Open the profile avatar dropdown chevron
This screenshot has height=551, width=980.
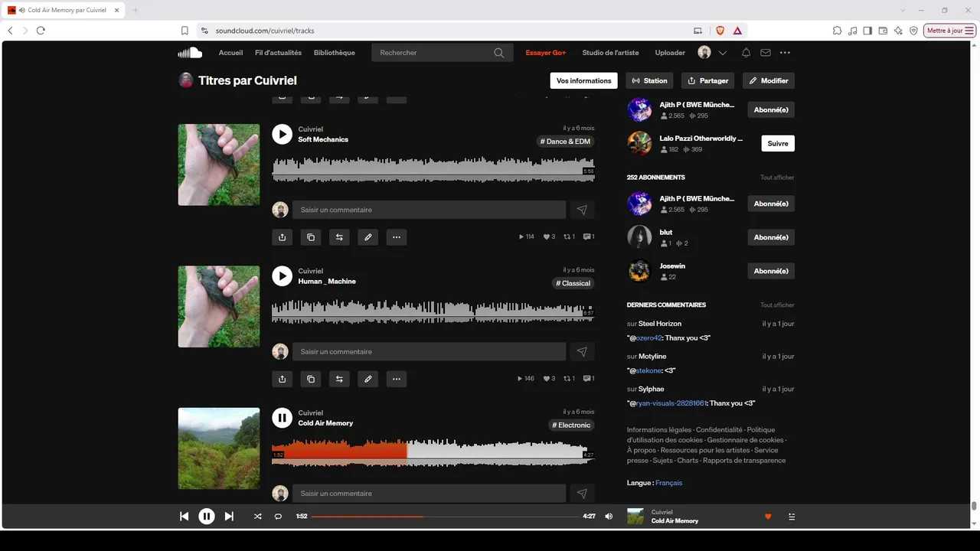(722, 53)
